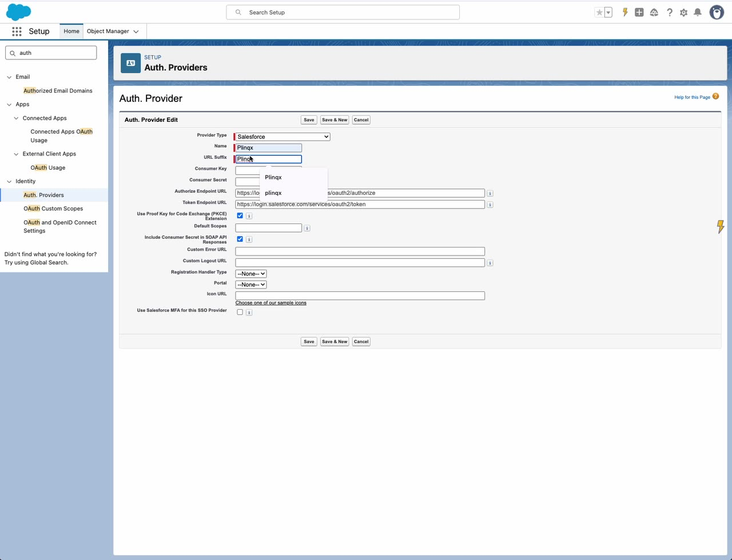Focus the Search Setup field
The width and height of the screenshot is (732, 560).
(x=343, y=12)
